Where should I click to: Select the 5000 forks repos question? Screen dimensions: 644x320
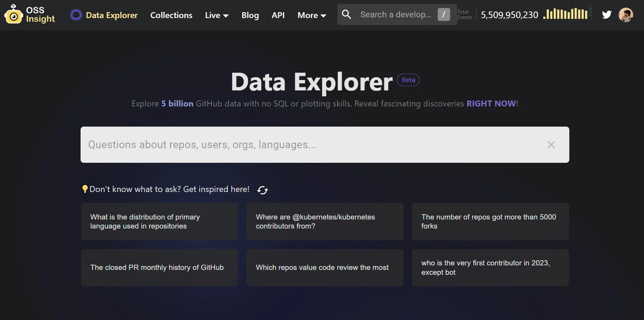[490, 222]
